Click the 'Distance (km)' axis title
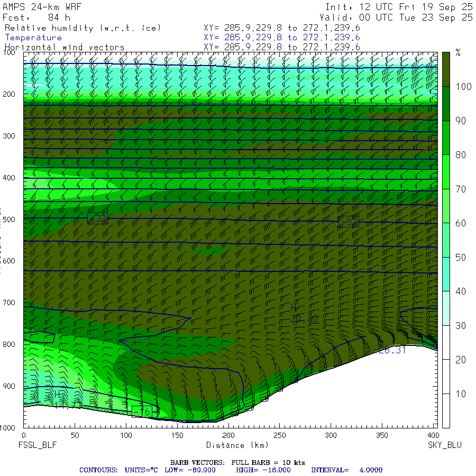 point(237,445)
